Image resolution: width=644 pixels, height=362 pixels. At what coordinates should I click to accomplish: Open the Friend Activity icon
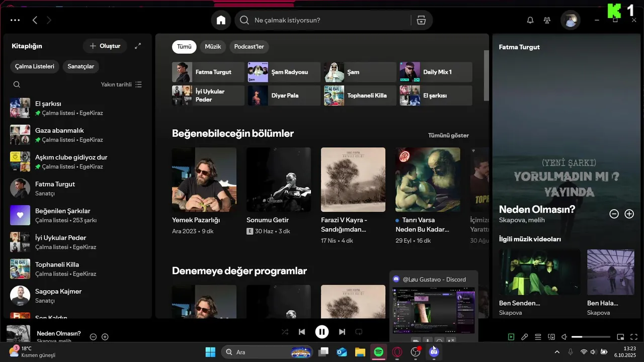(x=547, y=20)
